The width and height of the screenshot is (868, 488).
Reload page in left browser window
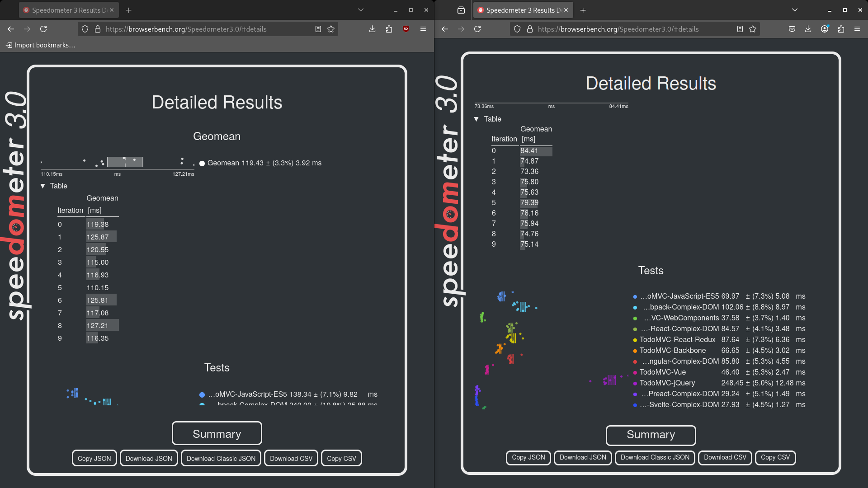coord(43,29)
